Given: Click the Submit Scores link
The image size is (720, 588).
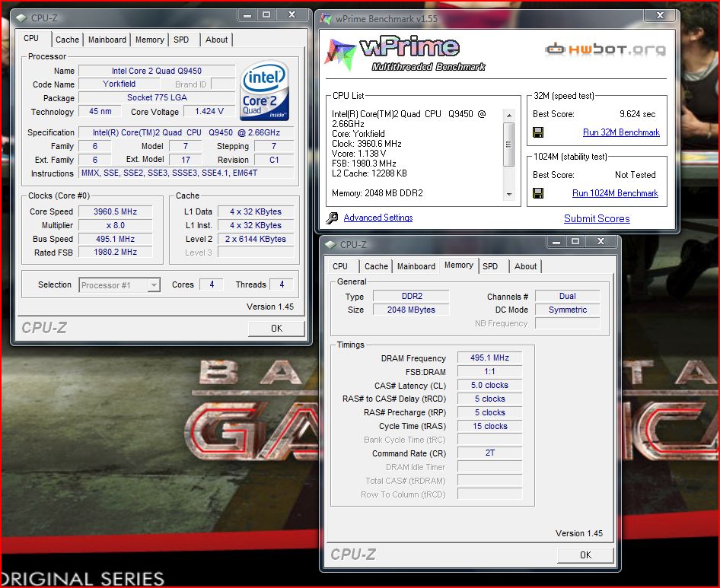Looking at the screenshot, I should [x=597, y=218].
